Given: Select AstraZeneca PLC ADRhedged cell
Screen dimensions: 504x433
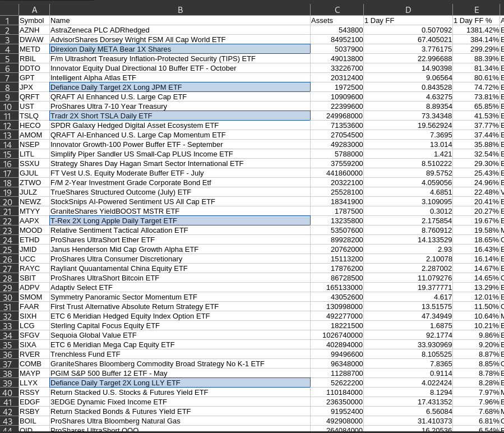Looking at the screenshot, I should [x=180, y=30].
